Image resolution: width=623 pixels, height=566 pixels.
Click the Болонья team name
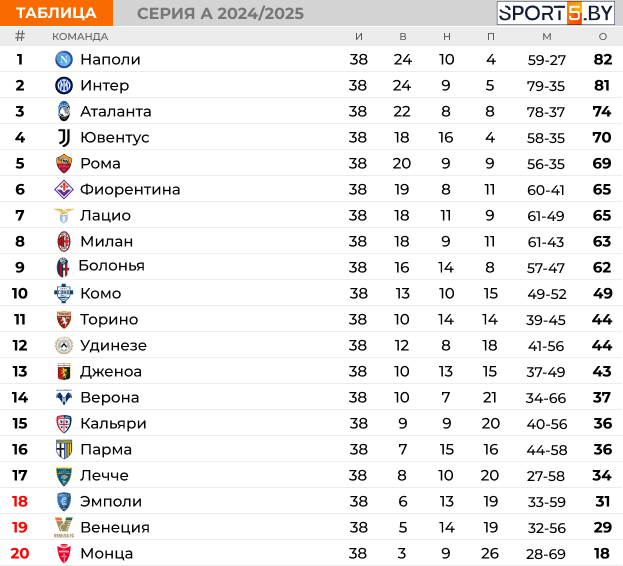[112, 266]
